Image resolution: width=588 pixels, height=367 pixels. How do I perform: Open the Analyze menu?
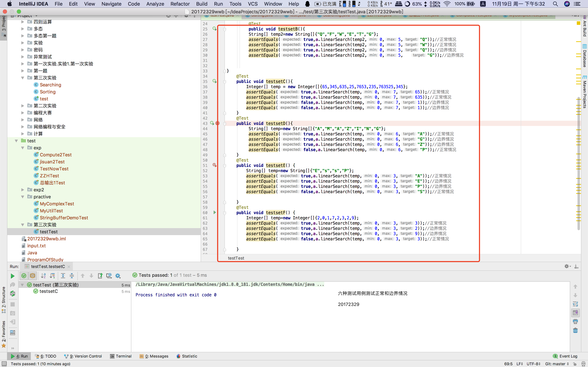coord(155,4)
